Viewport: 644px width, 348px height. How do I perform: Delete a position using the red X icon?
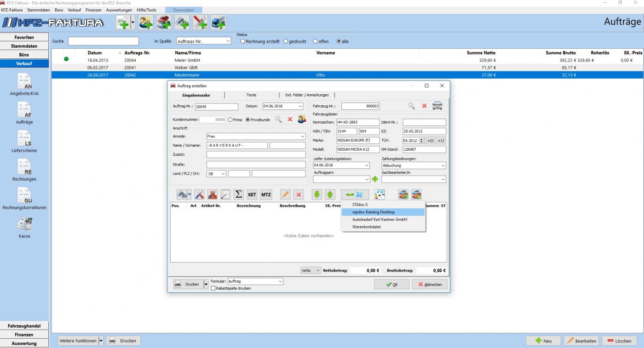click(299, 194)
